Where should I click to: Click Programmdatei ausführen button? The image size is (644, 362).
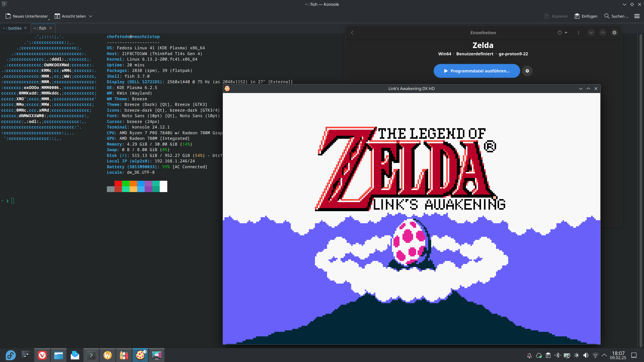[476, 71]
